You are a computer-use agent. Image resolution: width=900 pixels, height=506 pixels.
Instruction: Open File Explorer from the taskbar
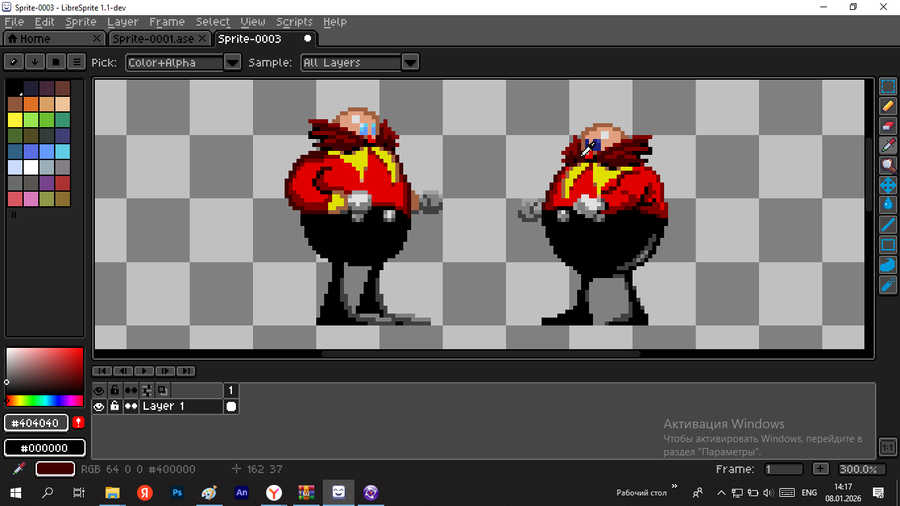click(112, 492)
